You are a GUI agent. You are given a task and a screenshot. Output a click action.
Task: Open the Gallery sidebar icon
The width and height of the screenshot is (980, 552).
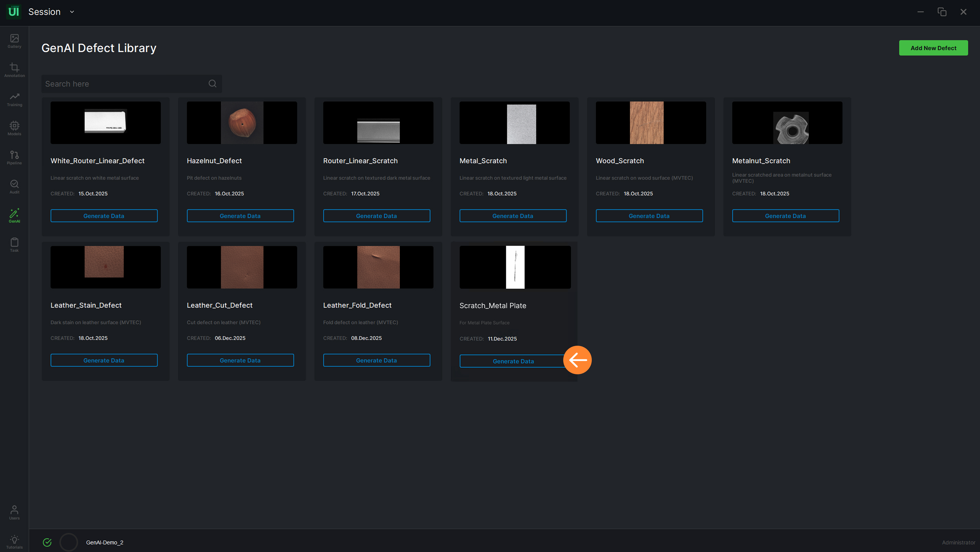click(x=15, y=41)
